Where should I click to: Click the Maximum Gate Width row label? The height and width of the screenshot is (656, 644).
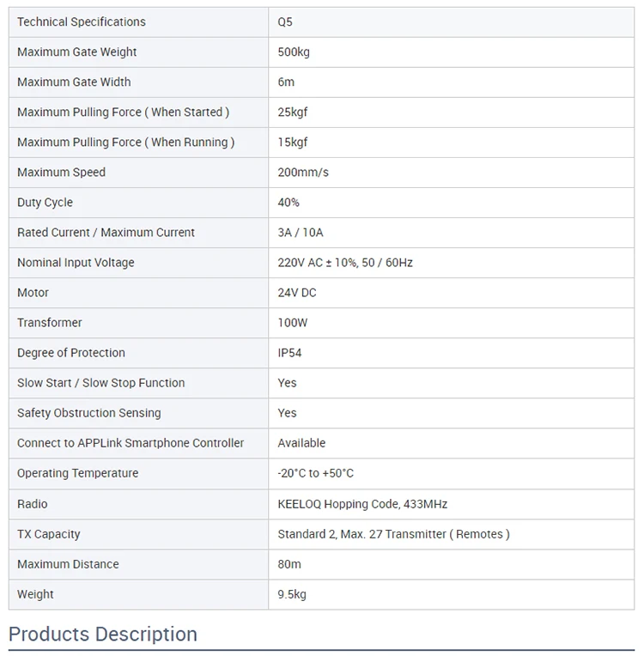(74, 82)
